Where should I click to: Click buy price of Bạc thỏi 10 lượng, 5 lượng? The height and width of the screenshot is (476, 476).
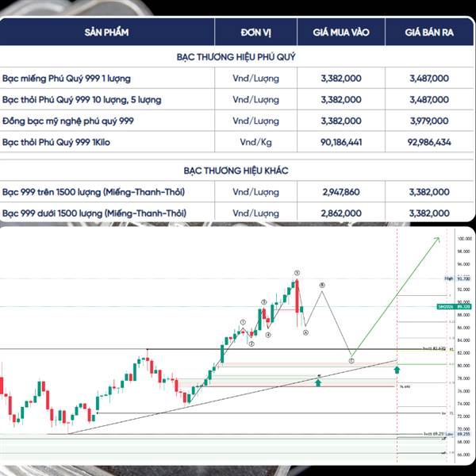[341, 100]
